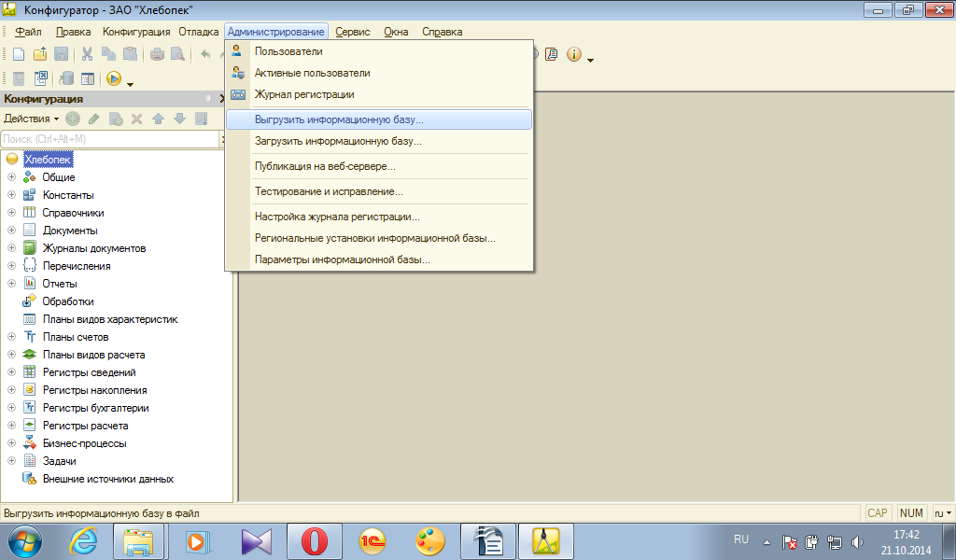Open the Файл menu

coord(28,32)
